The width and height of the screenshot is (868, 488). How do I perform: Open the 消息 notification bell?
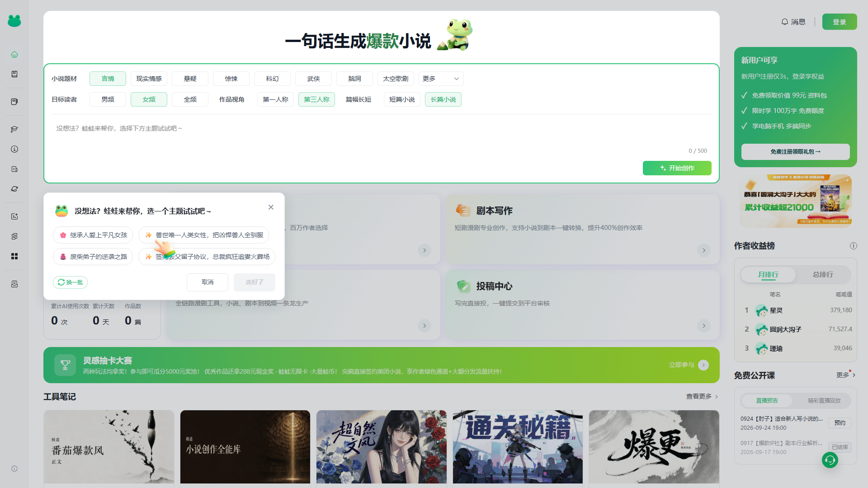(793, 22)
